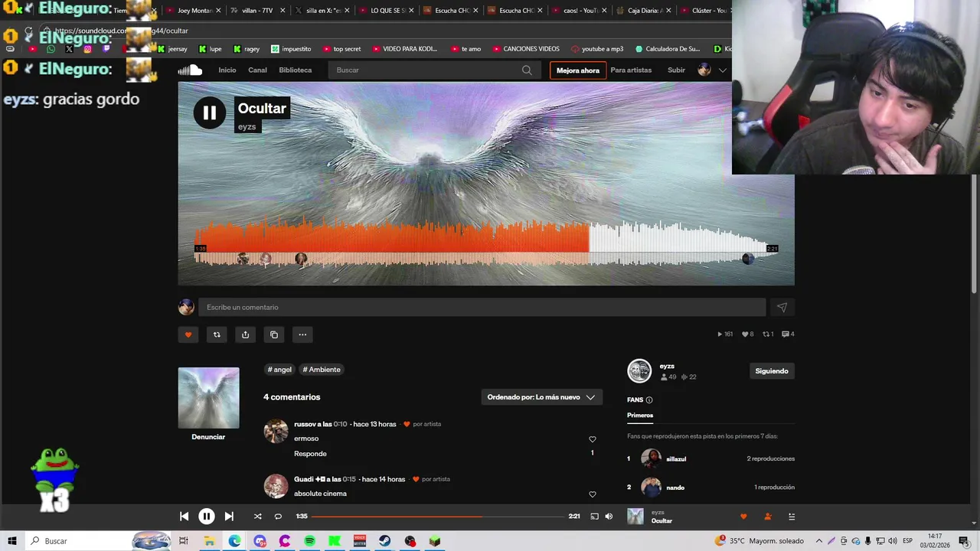
Task: Open Steam from the taskbar
Action: 384,541
